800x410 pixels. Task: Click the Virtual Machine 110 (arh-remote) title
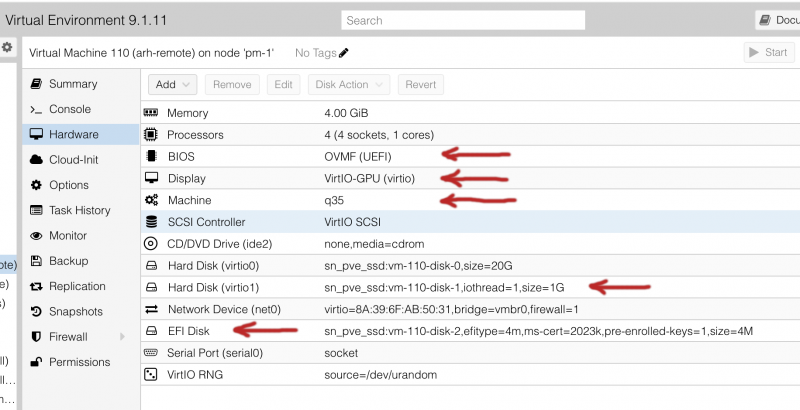(152, 53)
